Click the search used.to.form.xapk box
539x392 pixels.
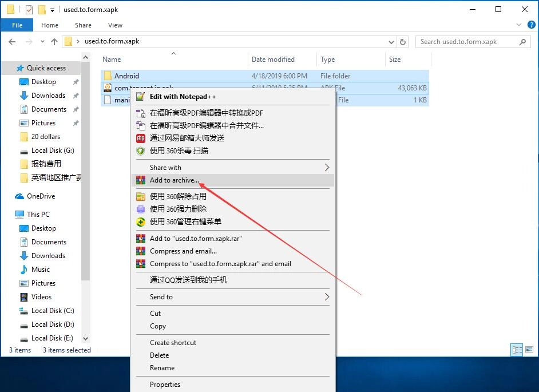click(466, 42)
